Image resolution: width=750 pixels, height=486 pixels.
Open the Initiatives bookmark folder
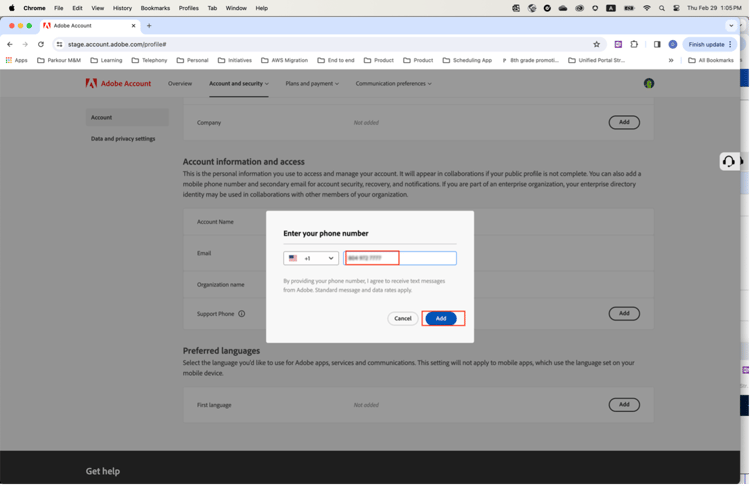234,61
